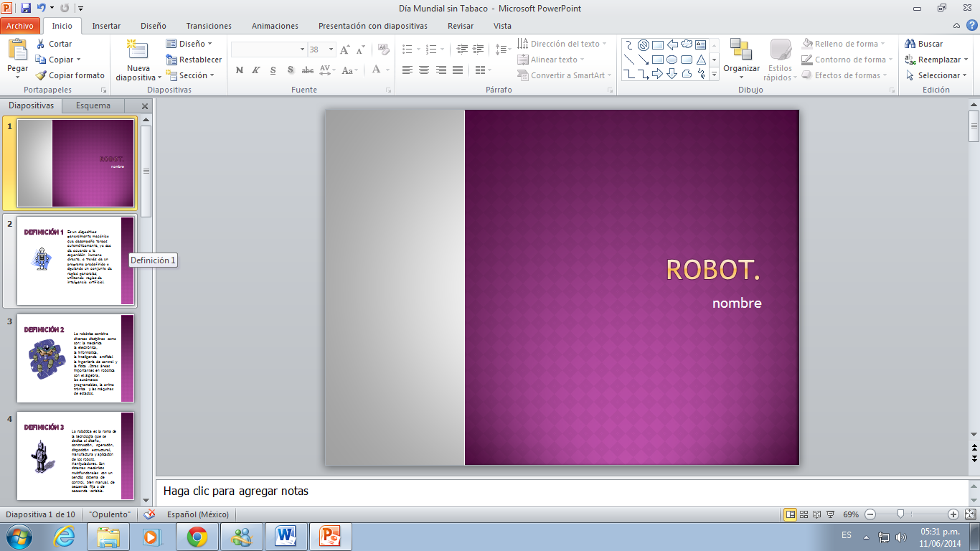This screenshot has height=551, width=980.
Task: Click the Save icon in quick access toolbar
Action: click(26, 8)
